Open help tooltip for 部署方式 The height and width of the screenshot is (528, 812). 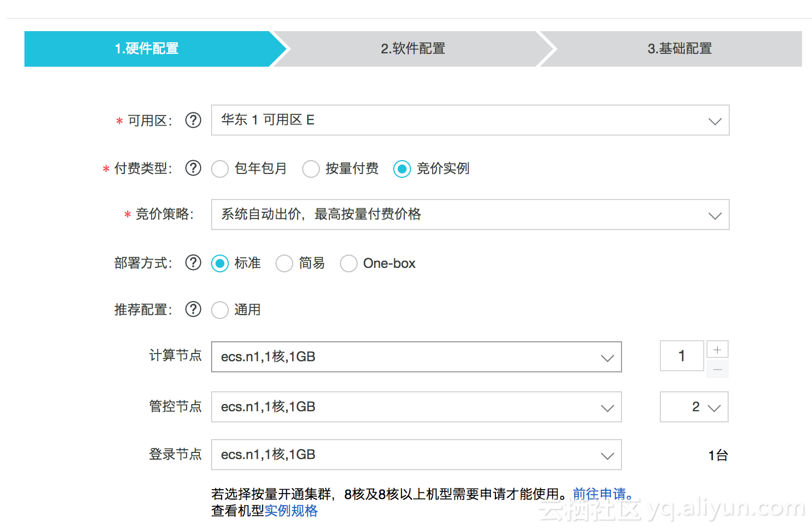coord(193,262)
